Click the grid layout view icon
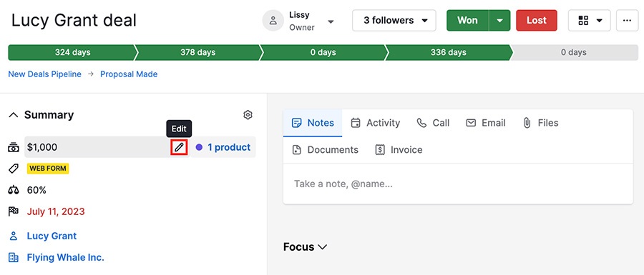The height and width of the screenshot is (275, 644). [583, 21]
